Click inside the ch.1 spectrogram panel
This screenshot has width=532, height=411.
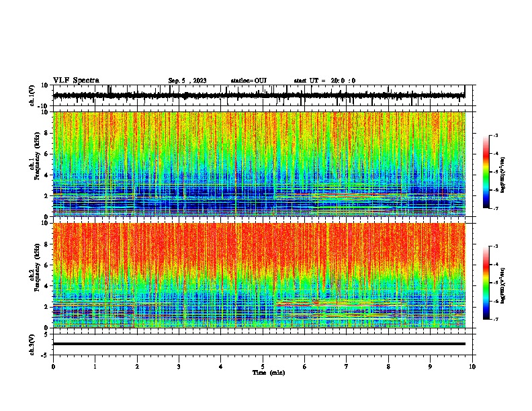click(x=259, y=164)
